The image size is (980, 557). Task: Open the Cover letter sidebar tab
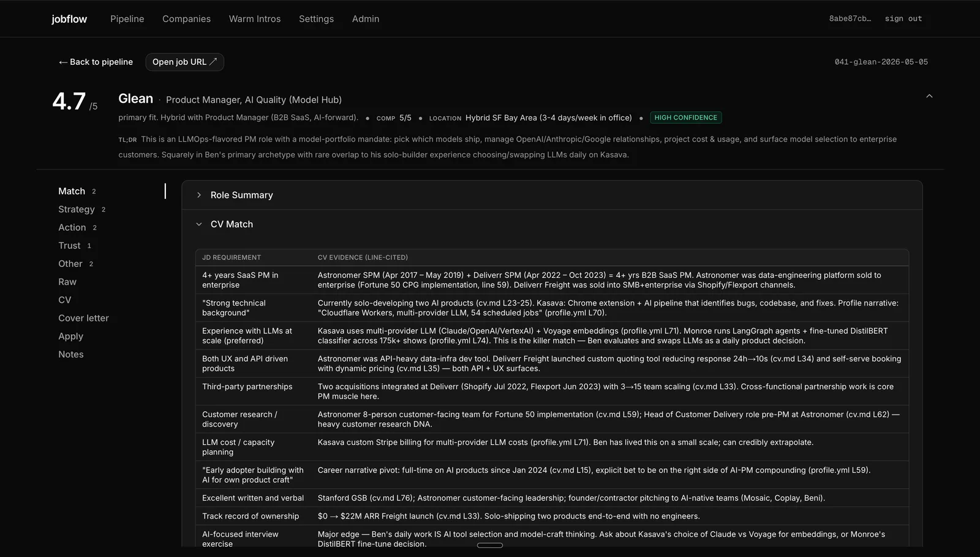click(x=83, y=318)
